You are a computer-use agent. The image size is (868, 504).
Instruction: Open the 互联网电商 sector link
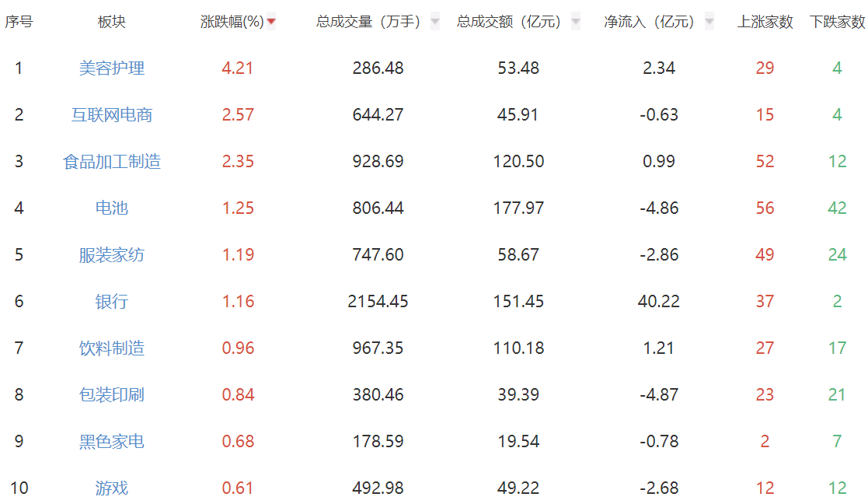pos(112,115)
